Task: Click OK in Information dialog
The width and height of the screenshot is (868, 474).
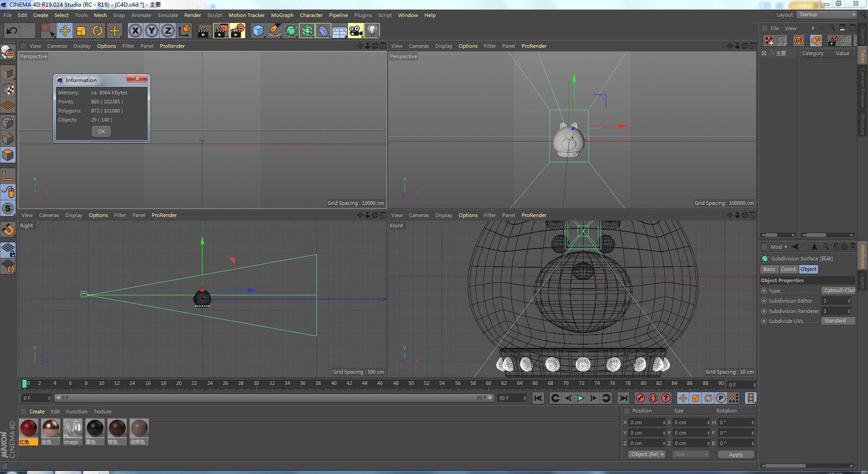Action: click(x=101, y=132)
